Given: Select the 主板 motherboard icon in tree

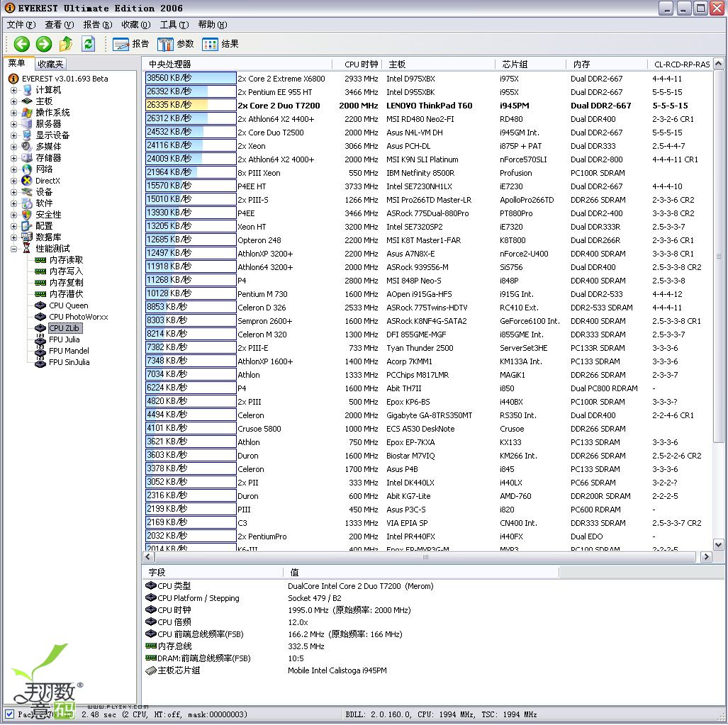Looking at the screenshot, I should (x=27, y=101).
